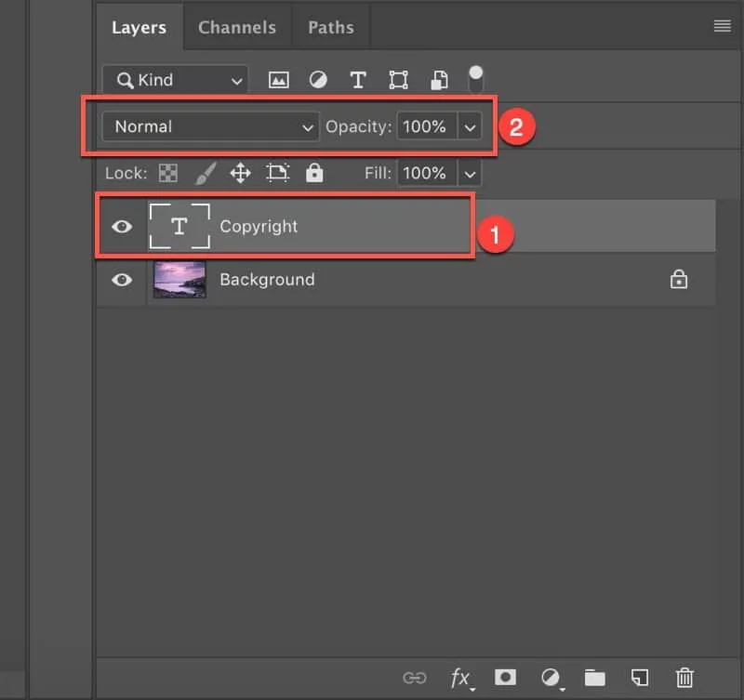Hide the Copyright layer with its eye icon
Screen dimensions: 744x700
point(122,226)
